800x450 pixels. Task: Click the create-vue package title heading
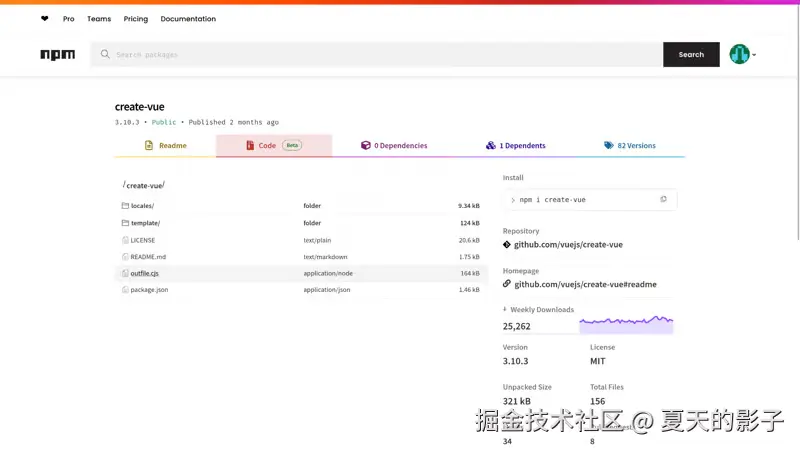(x=139, y=107)
